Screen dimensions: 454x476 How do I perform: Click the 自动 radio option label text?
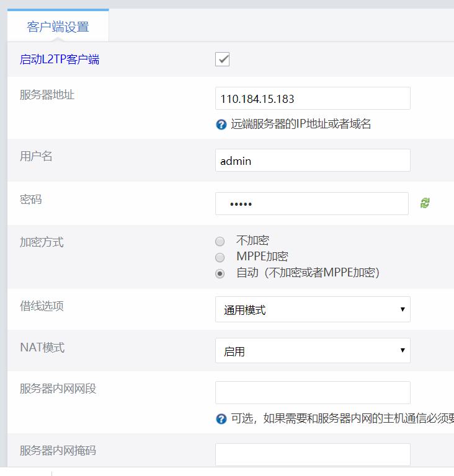[x=308, y=273]
